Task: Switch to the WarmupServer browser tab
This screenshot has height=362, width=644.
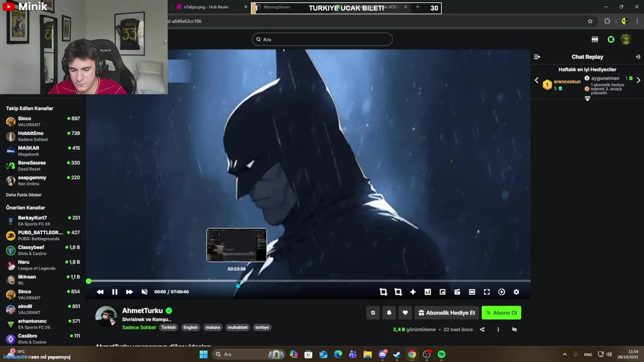Action: (x=277, y=7)
